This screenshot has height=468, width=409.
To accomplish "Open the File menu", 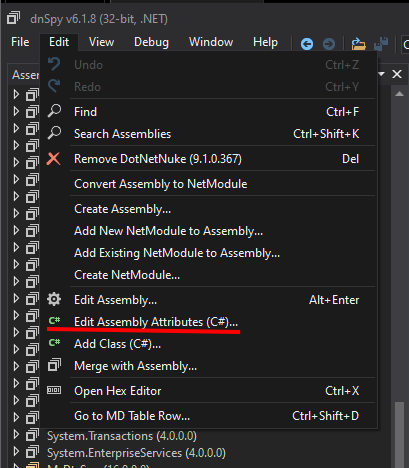I will point(20,42).
